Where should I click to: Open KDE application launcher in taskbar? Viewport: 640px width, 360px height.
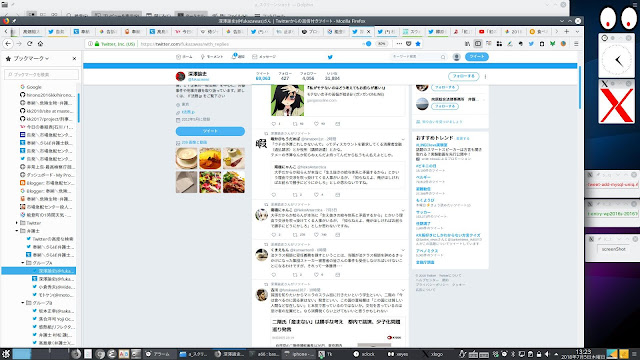click(6, 354)
